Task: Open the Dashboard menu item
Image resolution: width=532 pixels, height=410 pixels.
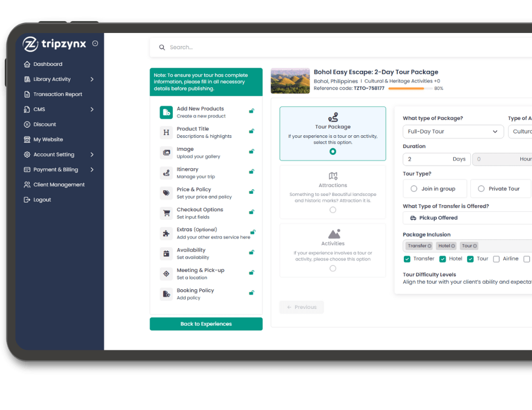Action: 48,64
